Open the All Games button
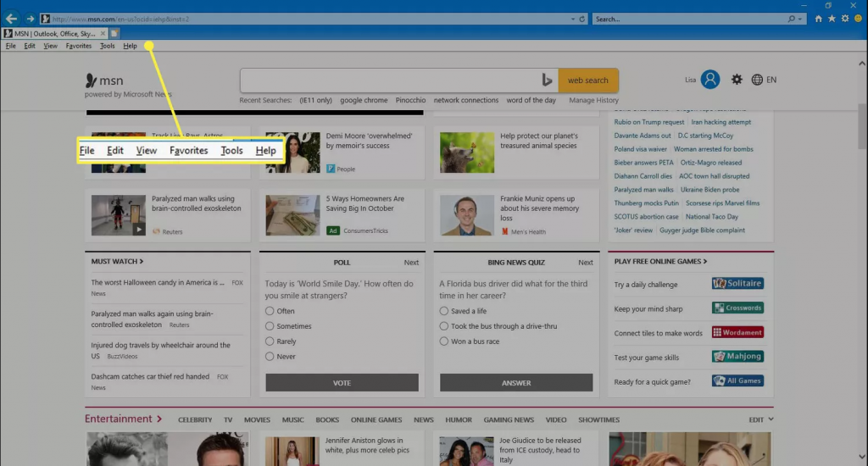Viewport: 868px width, 466px height. 738,380
